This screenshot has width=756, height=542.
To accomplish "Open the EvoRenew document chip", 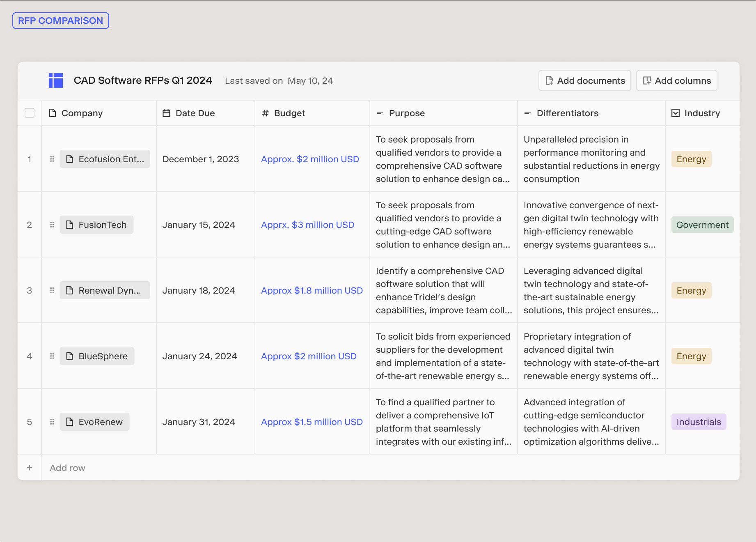I will click(x=95, y=422).
